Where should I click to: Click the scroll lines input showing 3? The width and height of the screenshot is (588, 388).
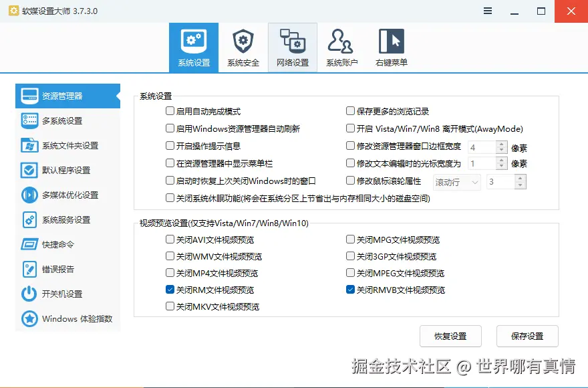pyautogui.click(x=500, y=182)
